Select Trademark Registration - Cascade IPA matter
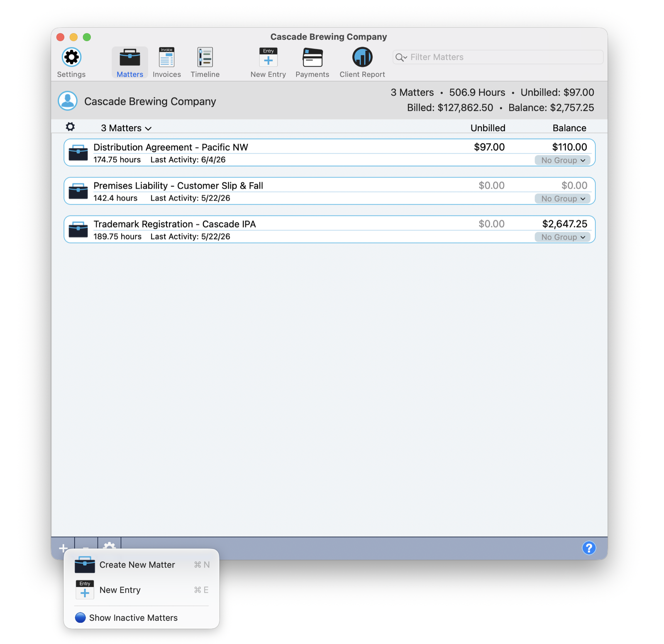Viewport: 664px width, 644px height. click(330, 229)
